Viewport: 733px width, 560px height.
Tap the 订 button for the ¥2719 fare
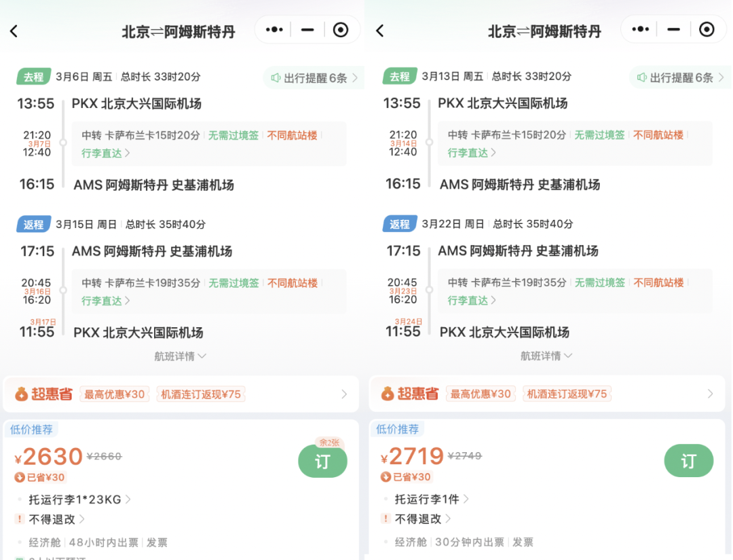click(x=689, y=461)
